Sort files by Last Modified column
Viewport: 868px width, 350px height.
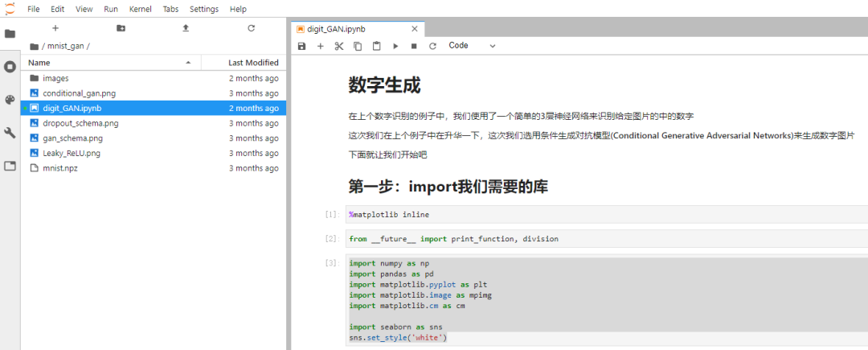[253, 62]
